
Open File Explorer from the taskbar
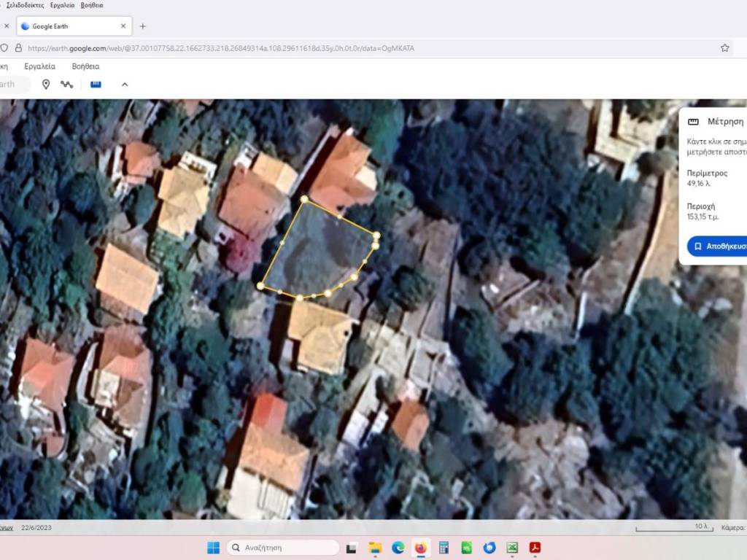point(375,548)
